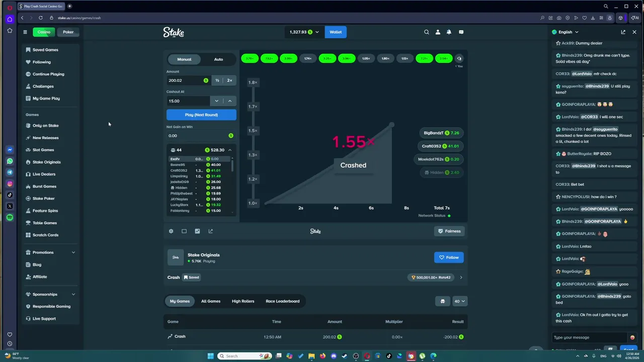Click the bet Amount input field

188,80
